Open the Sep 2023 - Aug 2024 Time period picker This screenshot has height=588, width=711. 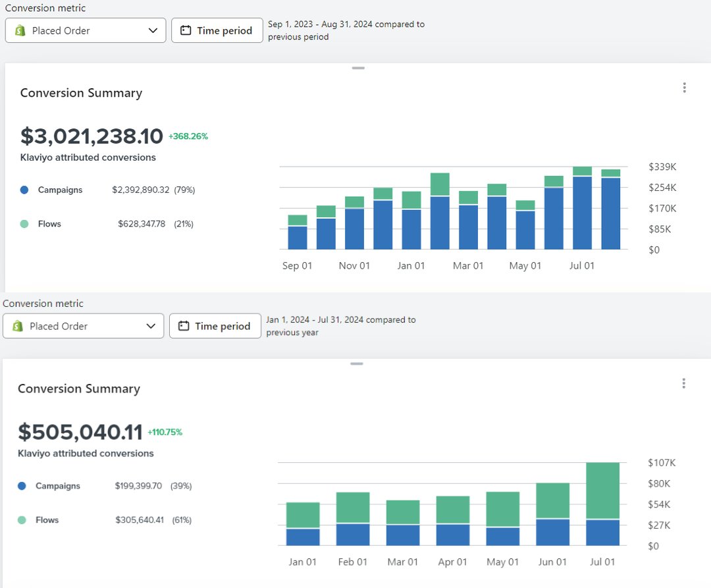217,30
